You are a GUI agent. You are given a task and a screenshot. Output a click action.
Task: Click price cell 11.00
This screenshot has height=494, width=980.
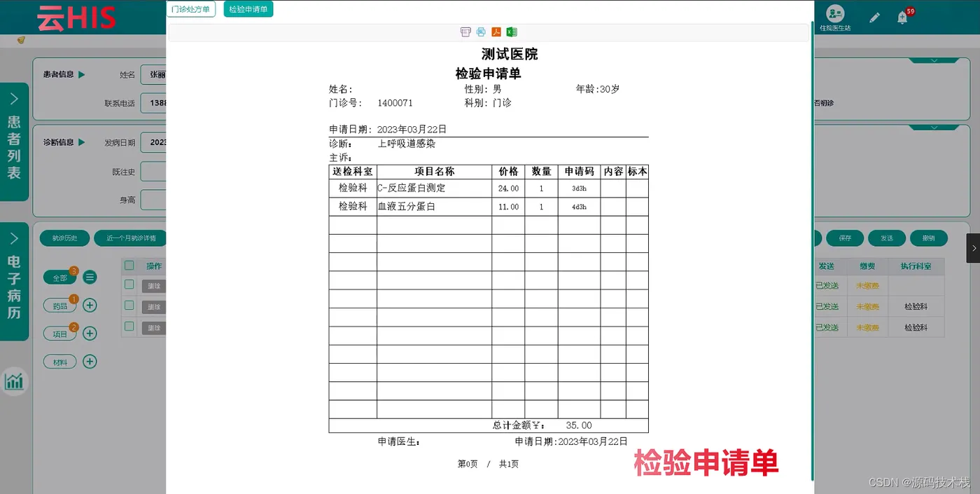509,207
